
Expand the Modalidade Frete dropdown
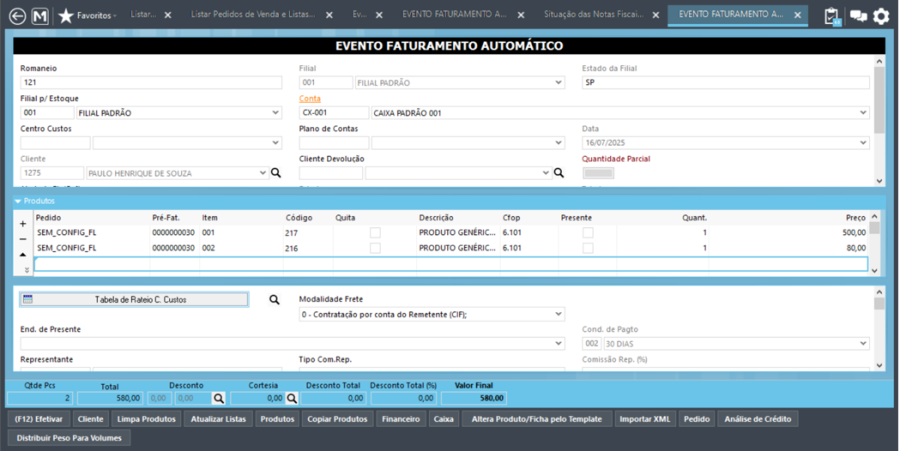point(558,314)
